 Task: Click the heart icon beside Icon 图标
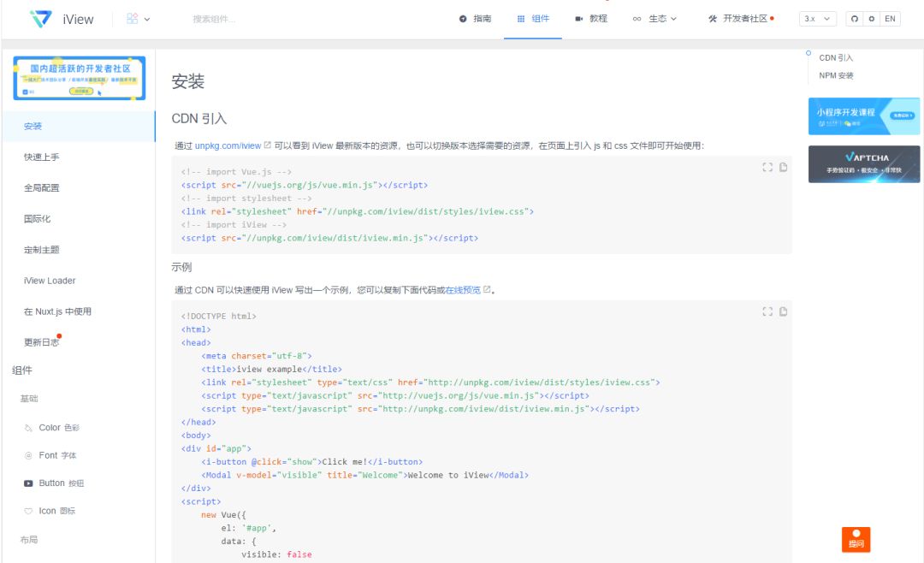(28, 511)
